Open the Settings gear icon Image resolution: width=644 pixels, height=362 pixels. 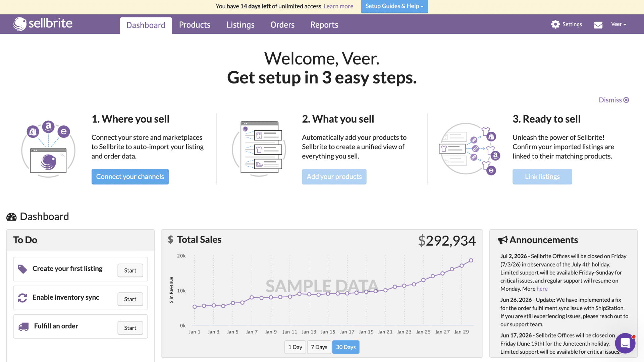(555, 24)
